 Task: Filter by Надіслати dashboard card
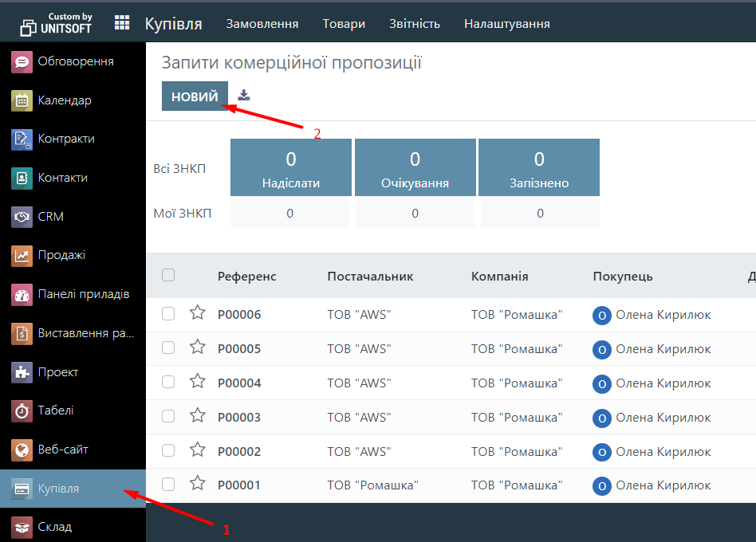pyautogui.click(x=291, y=167)
